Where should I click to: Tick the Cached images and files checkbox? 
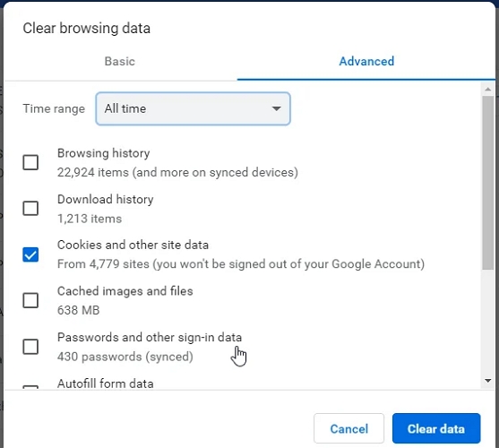[x=30, y=300]
